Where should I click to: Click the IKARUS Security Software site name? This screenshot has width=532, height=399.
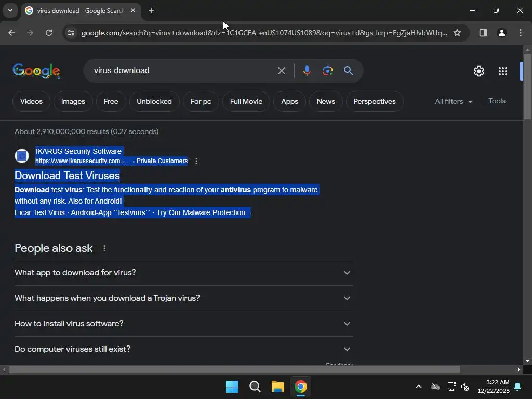(78, 151)
